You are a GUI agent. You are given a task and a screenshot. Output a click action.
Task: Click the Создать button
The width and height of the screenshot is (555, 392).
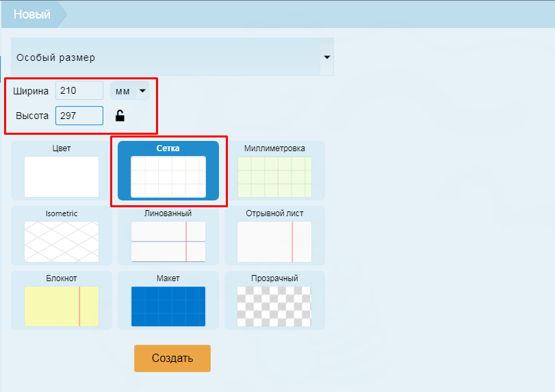172,358
